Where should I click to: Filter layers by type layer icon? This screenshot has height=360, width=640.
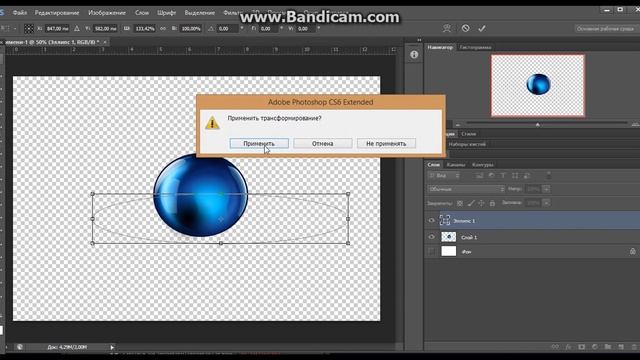503,176
